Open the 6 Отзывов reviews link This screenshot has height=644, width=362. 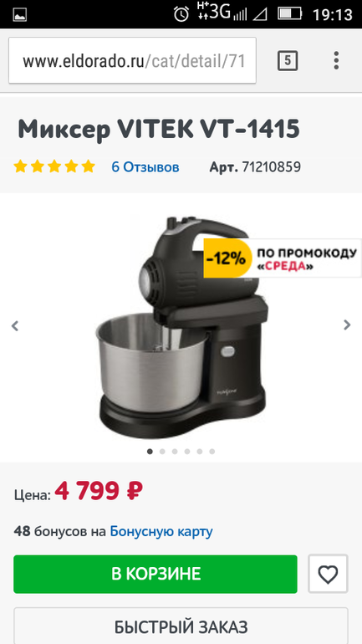click(145, 167)
